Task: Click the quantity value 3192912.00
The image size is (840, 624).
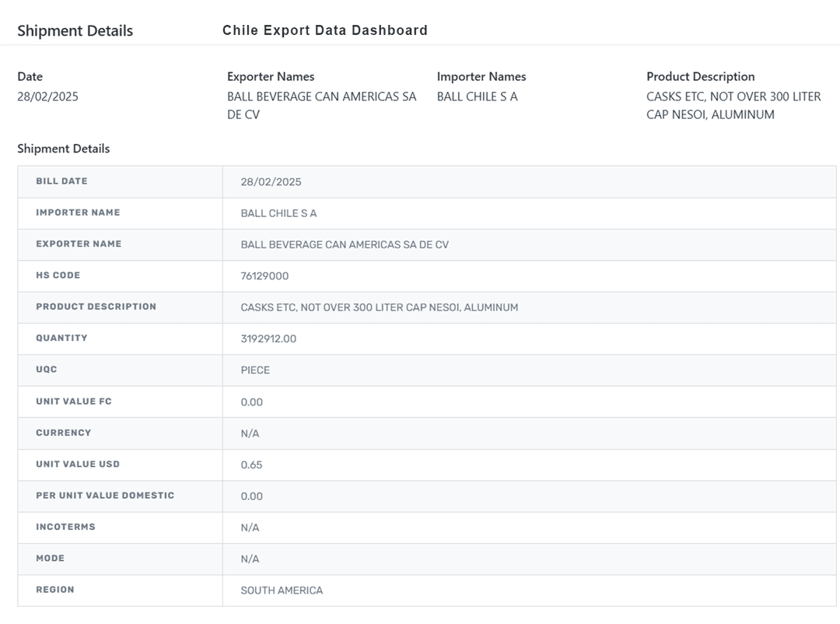Action: pyautogui.click(x=268, y=338)
